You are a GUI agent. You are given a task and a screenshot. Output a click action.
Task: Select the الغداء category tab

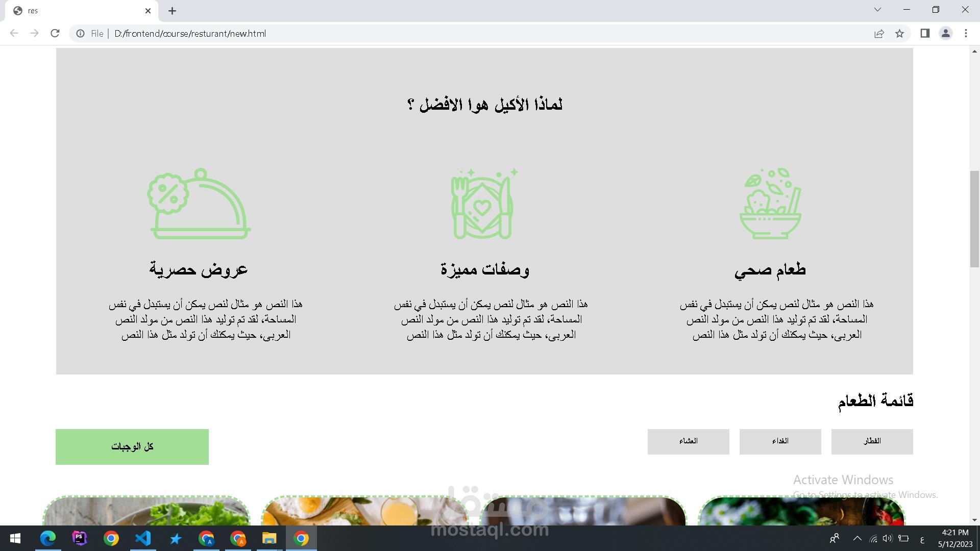(x=780, y=441)
